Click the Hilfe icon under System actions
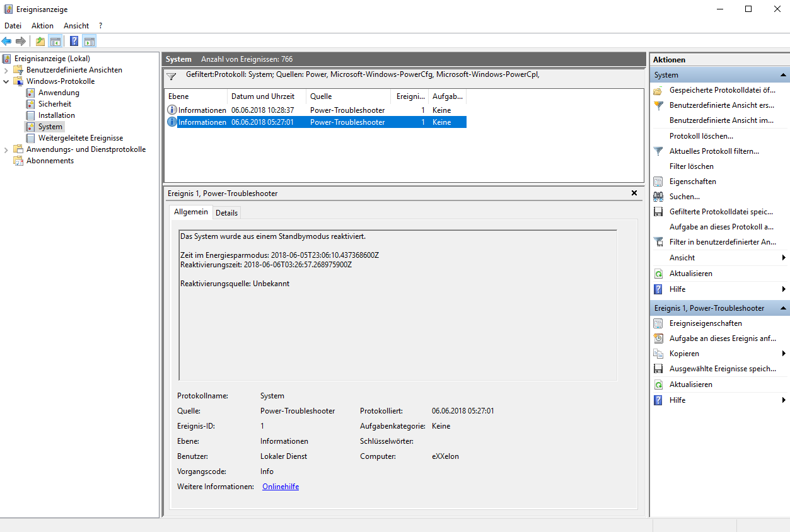790x532 pixels. [x=658, y=289]
